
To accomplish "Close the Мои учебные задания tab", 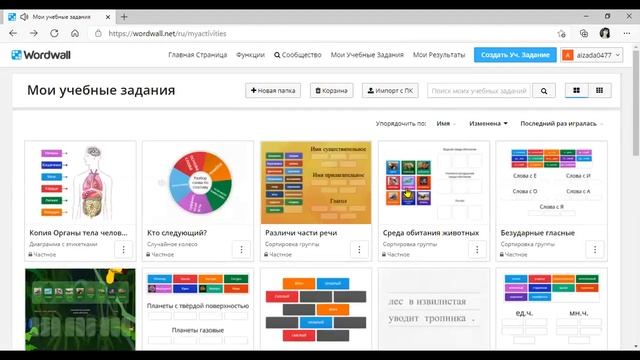I will (x=108, y=17).
